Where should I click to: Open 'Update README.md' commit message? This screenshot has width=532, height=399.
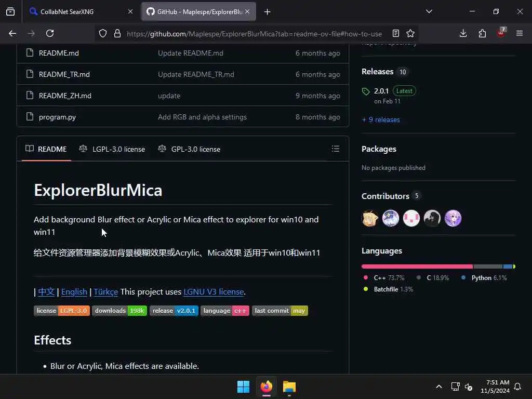[190, 54]
